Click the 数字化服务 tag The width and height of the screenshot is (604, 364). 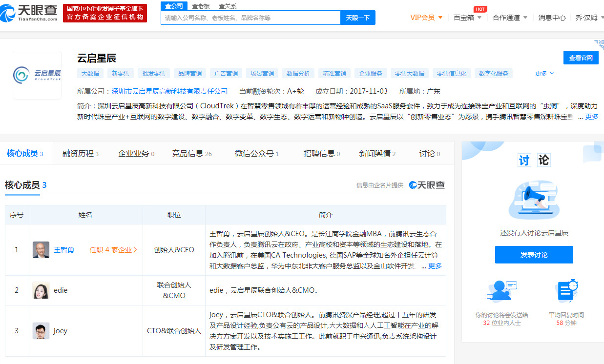tap(494, 74)
